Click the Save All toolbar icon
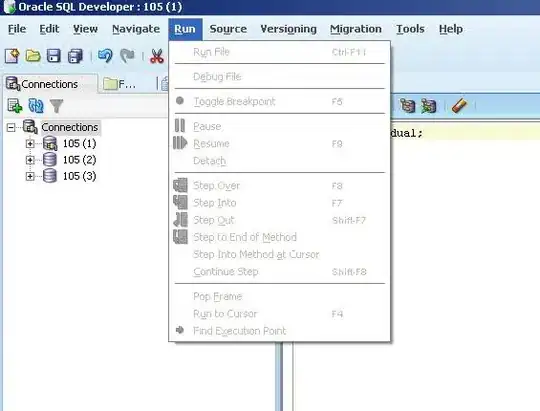This screenshot has height=411, width=540. coord(75,56)
